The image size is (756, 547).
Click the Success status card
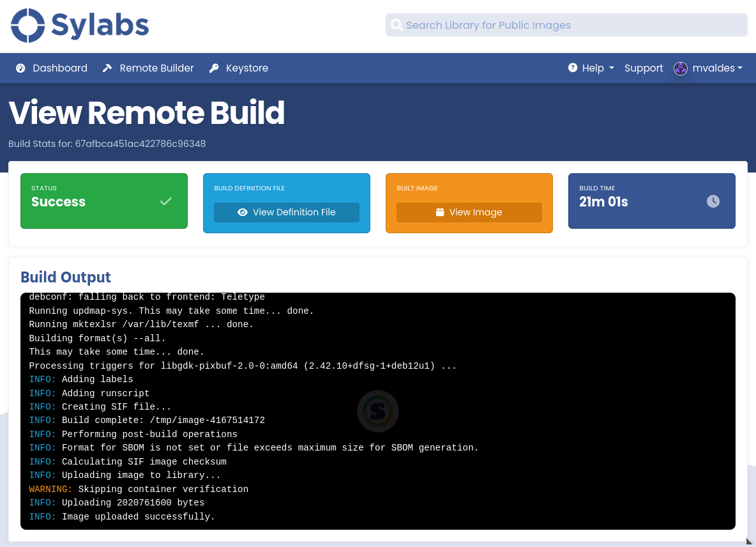104,201
